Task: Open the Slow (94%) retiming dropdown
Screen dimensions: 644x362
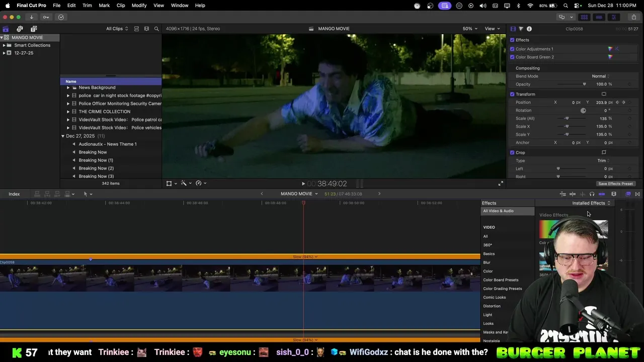Action: (x=305, y=257)
